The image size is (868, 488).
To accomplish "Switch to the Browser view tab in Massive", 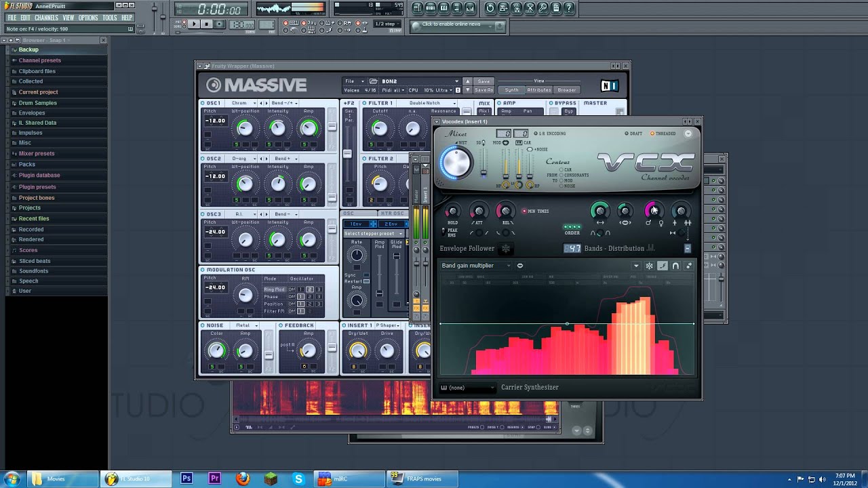I will tap(567, 90).
